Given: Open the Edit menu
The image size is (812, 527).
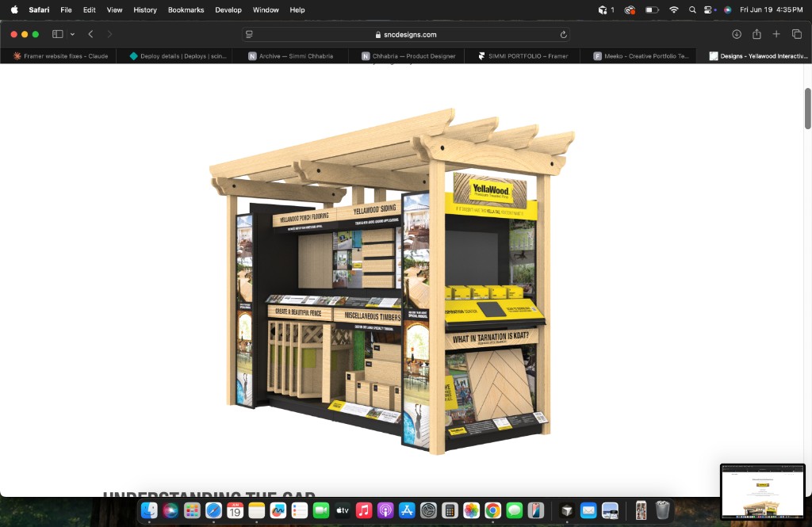Looking at the screenshot, I should pyautogui.click(x=89, y=10).
